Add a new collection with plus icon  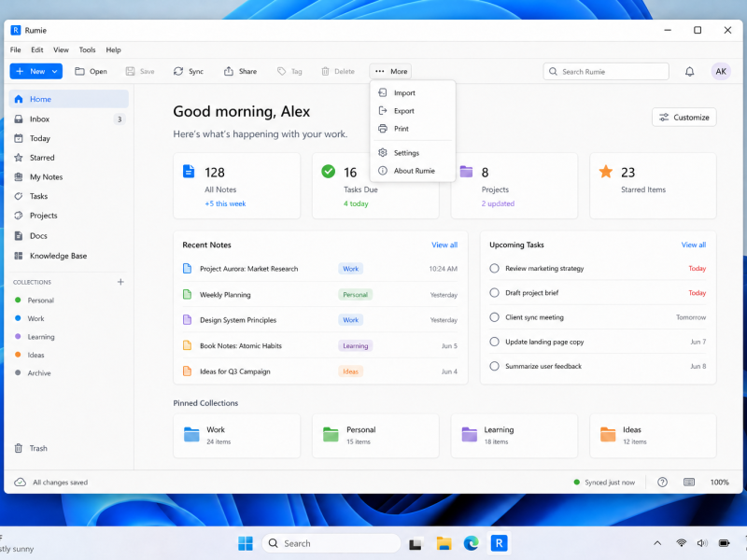click(x=120, y=282)
